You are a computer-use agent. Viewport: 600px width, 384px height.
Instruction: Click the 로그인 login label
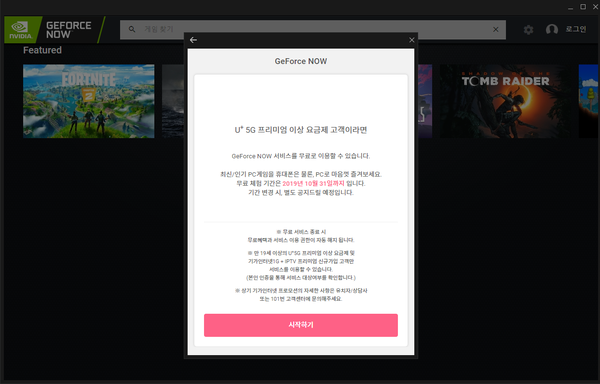point(576,29)
